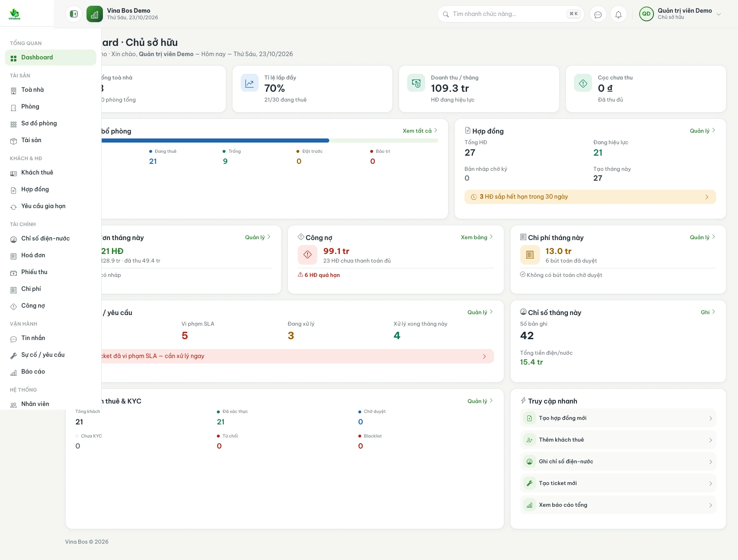738x560 pixels.
Task: Open the chat messages icon in header
Action: 598,14
